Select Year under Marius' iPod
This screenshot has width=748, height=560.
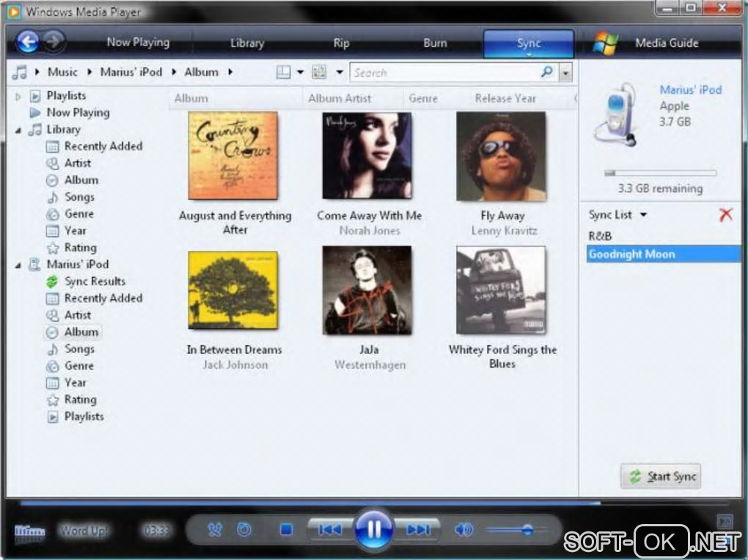pyautogui.click(x=75, y=383)
